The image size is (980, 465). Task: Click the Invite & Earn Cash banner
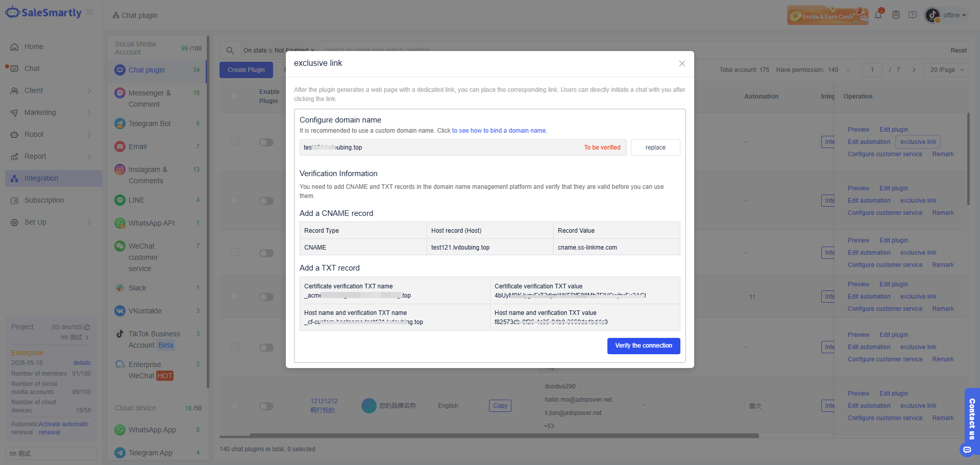(x=827, y=15)
